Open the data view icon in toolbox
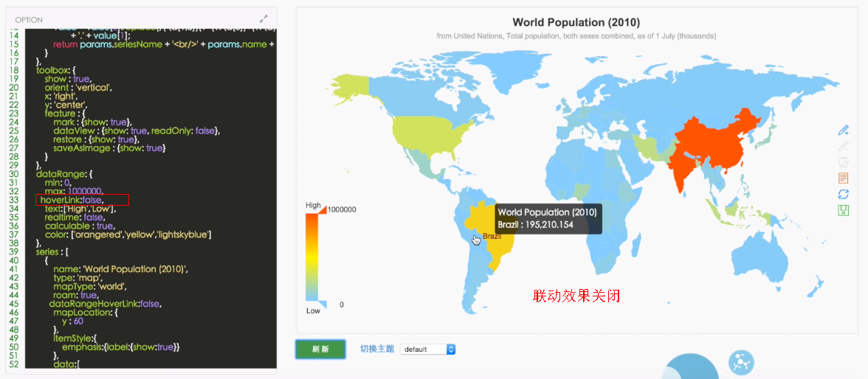This screenshot has width=868, height=379. coord(844,178)
